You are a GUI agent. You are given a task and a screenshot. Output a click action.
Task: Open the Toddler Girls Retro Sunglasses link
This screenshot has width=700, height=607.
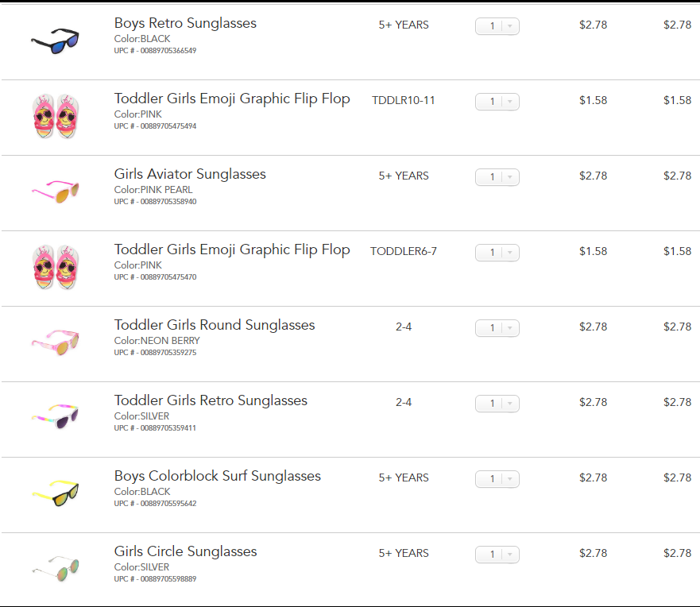point(211,400)
